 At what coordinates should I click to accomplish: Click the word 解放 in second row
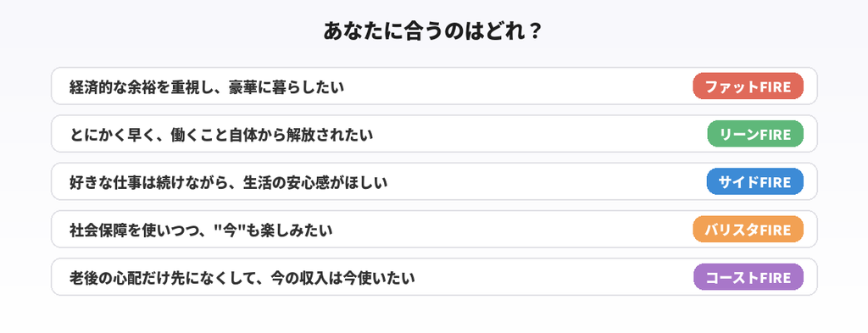tap(301, 135)
